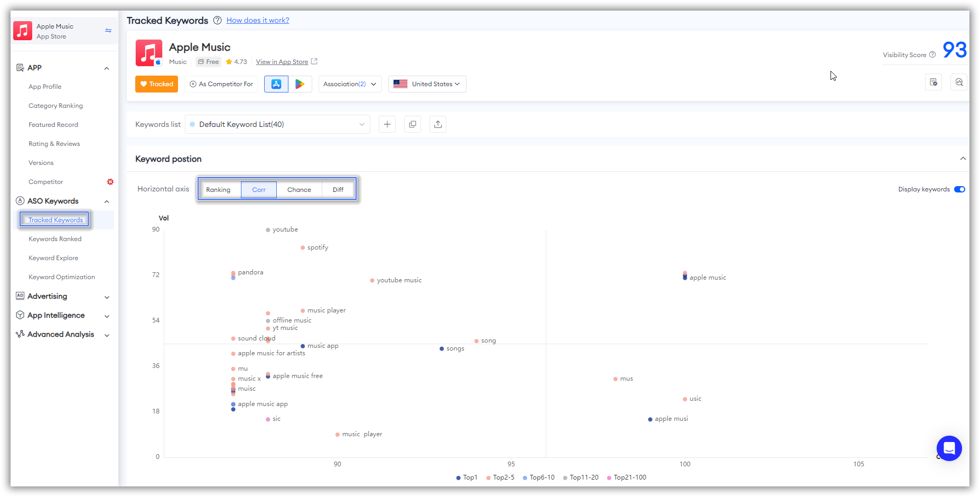Open Featured Record in sidebar
Image resolution: width=980 pixels, height=497 pixels.
(x=53, y=125)
